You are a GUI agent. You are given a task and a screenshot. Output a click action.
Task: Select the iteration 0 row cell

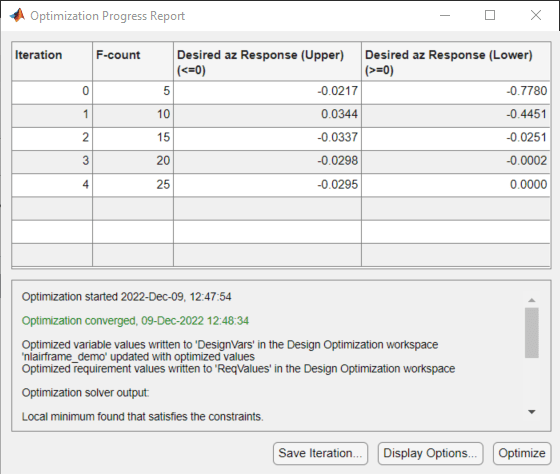52,91
